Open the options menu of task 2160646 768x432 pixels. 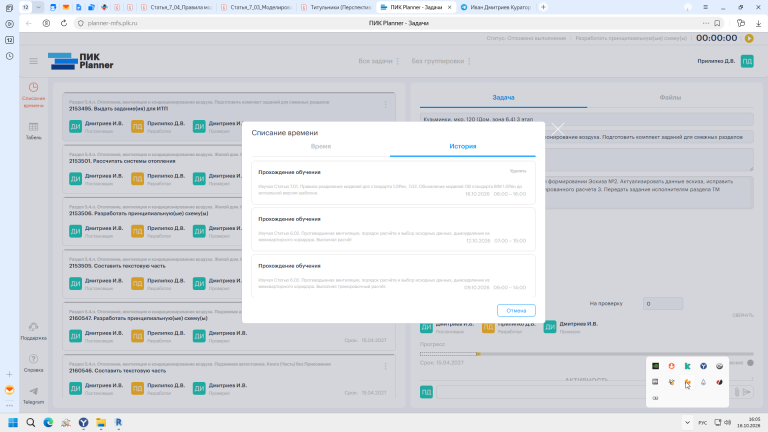385,366
